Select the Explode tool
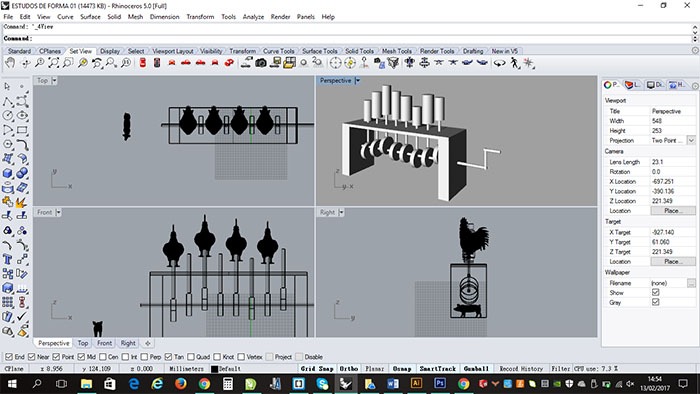 (21, 202)
